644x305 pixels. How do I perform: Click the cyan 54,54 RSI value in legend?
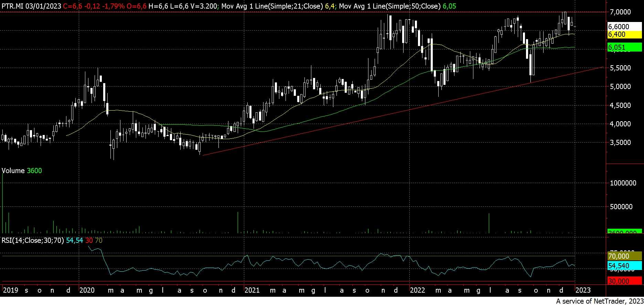click(75, 240)
